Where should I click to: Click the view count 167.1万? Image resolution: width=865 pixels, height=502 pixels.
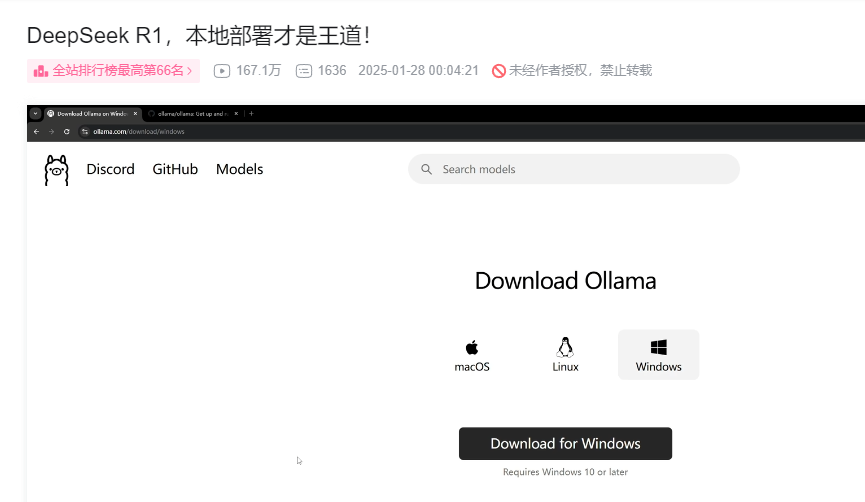click(x=259, y=71)
